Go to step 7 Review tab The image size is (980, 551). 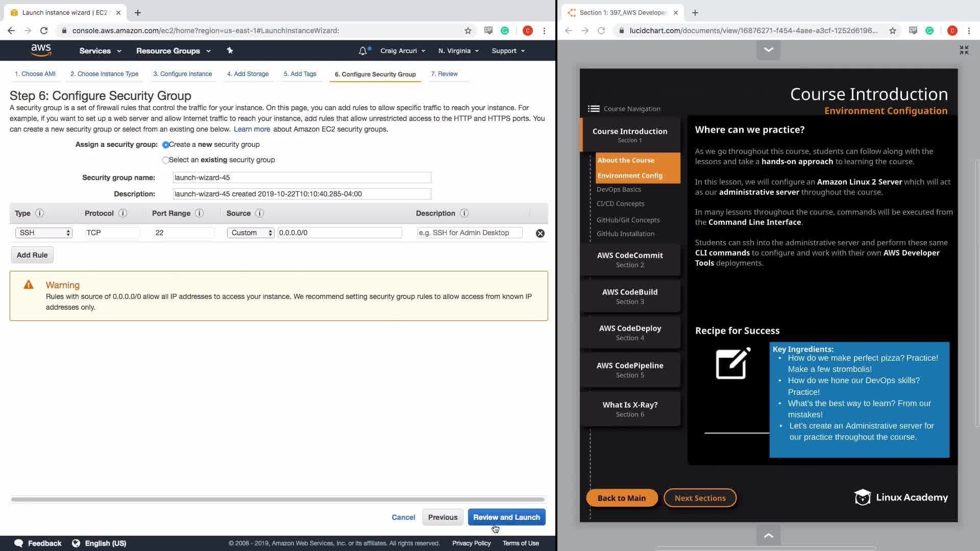(444, 74)
